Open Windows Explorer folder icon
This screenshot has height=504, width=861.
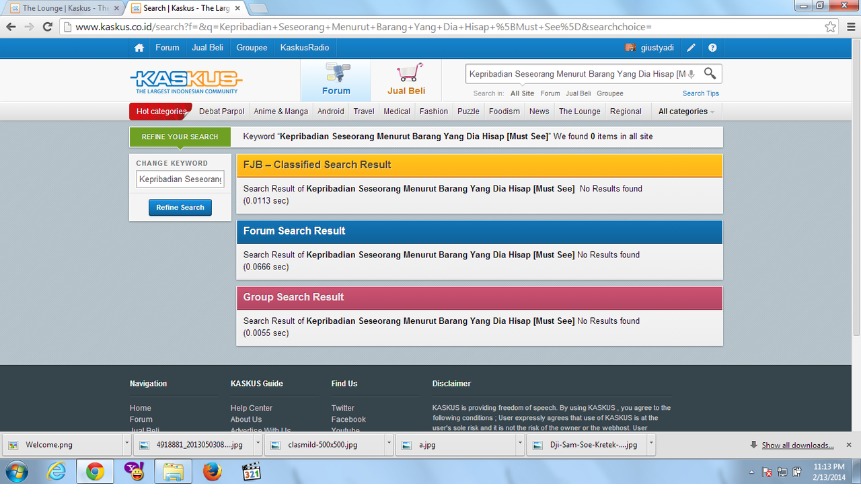tap(173, 472)
